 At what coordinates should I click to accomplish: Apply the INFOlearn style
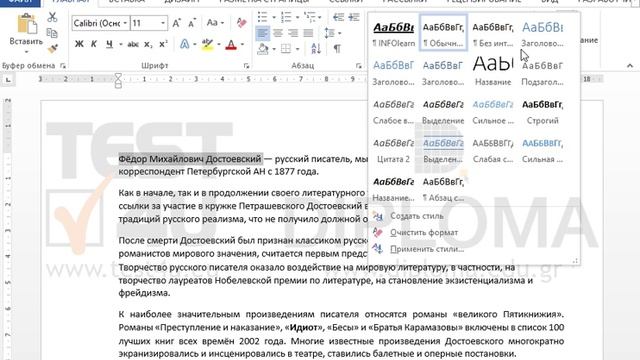pos(393,33)
